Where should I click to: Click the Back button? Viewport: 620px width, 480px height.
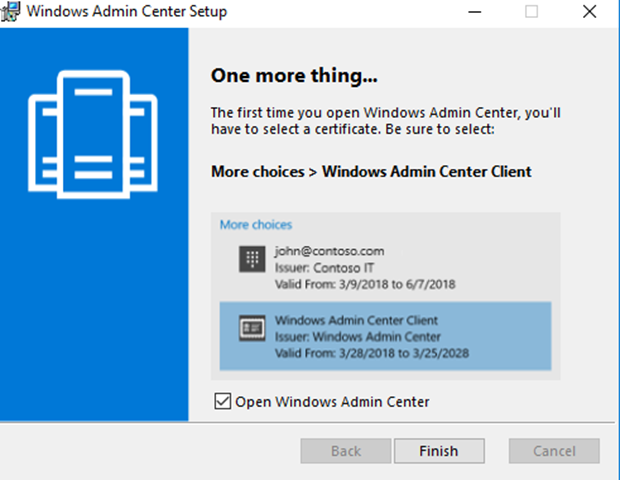click(x=346, y=451)
